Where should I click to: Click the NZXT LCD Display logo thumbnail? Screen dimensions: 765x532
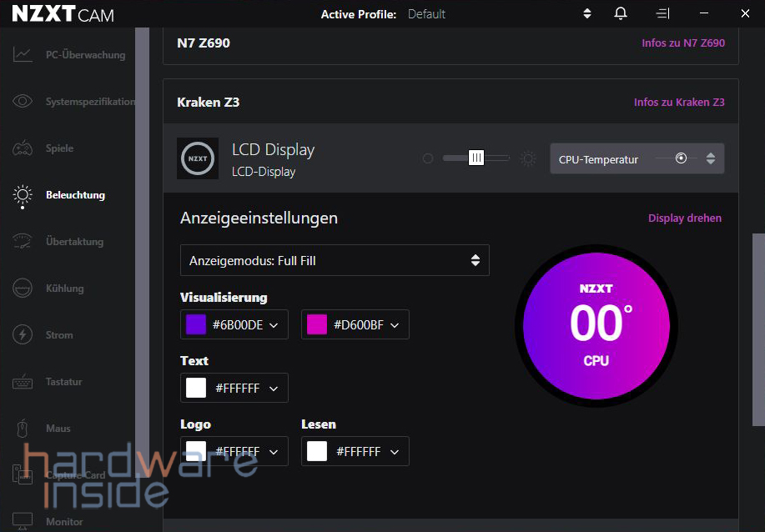[198, 158]
